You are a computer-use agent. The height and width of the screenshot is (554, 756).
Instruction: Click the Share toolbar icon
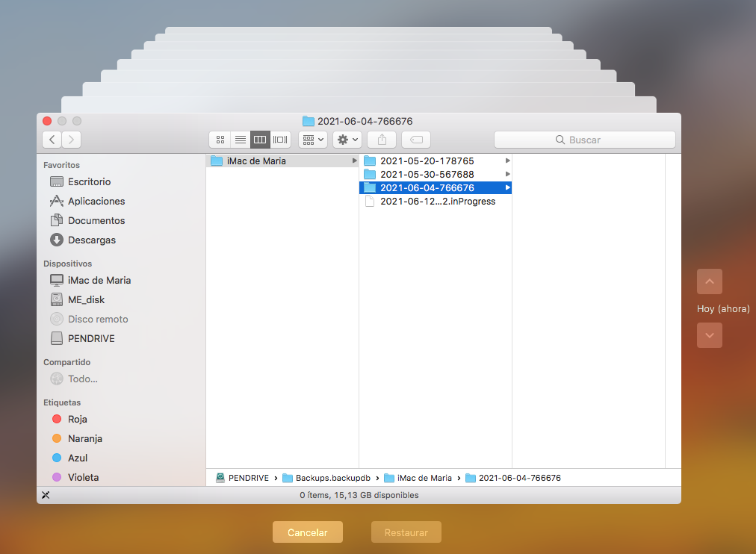[382, 140]
